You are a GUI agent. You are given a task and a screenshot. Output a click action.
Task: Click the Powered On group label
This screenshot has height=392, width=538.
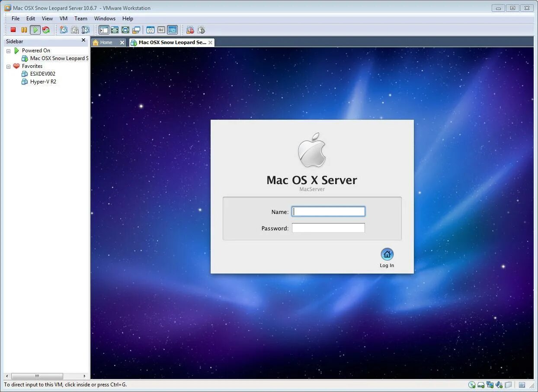pos(36,51)
